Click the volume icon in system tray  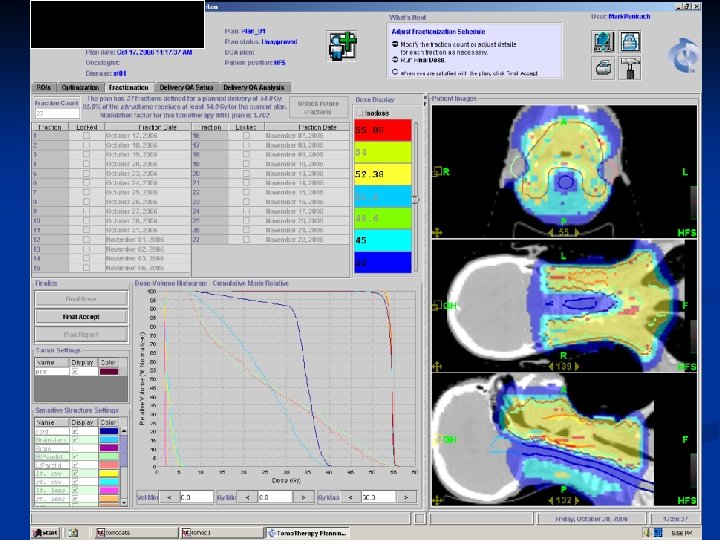click(647, 533)
